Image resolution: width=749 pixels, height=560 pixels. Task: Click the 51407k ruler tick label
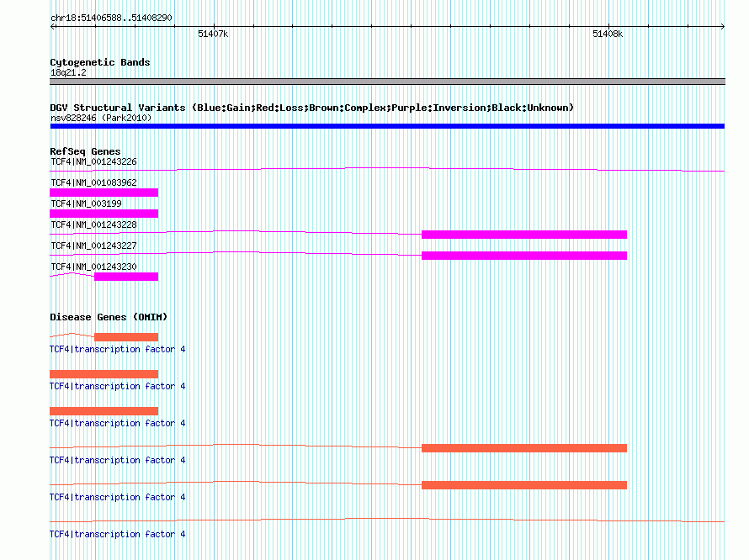pos(213,34)
